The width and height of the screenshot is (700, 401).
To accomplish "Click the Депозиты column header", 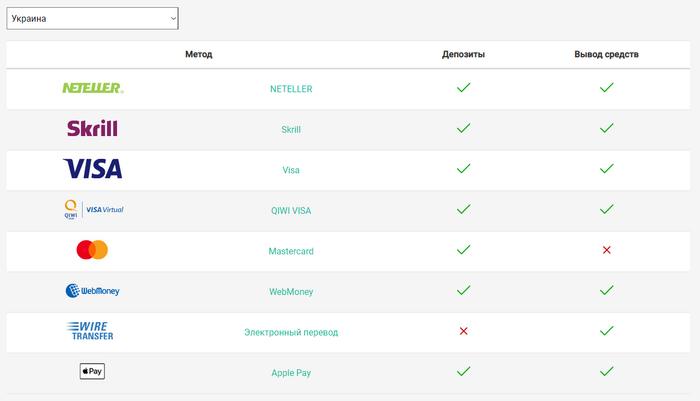I will click(x=463, y=54).
